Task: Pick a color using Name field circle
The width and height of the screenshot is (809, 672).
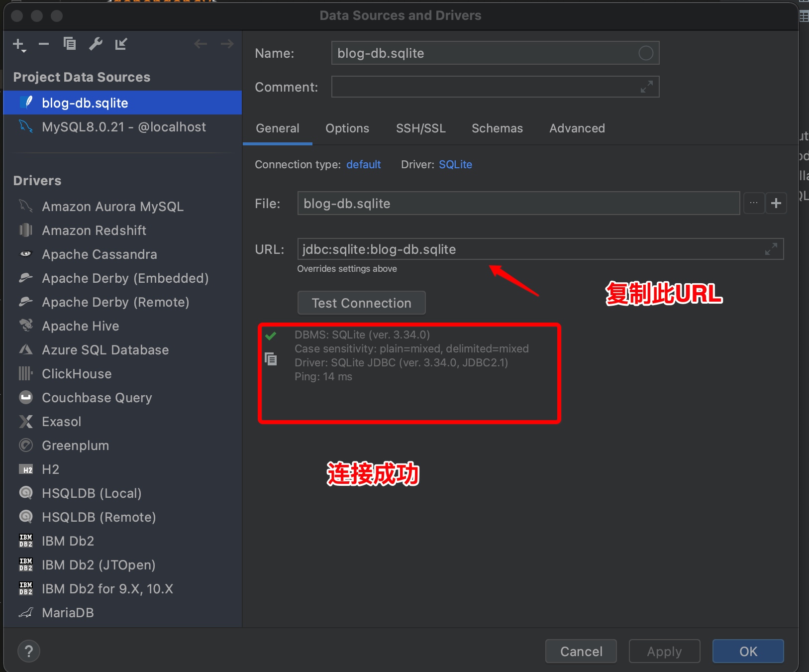Action: (x=645, y=53)
